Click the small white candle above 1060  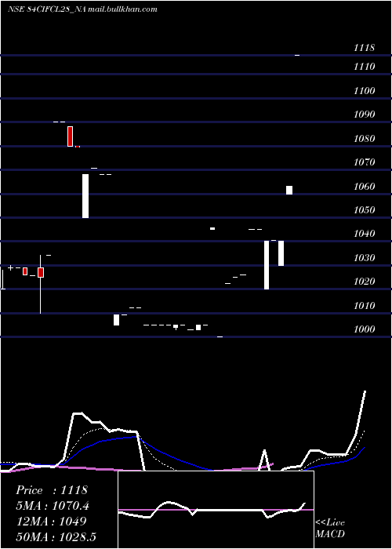[289, 190]
